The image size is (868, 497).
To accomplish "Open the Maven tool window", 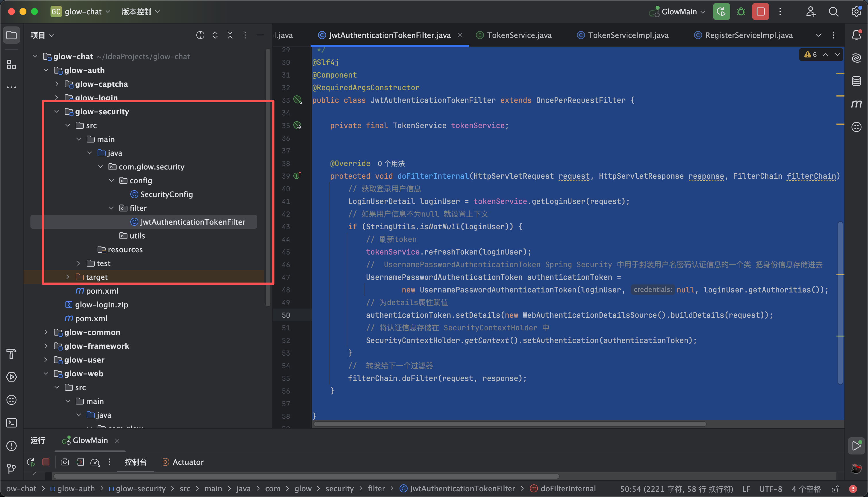I will coord(856,104).
